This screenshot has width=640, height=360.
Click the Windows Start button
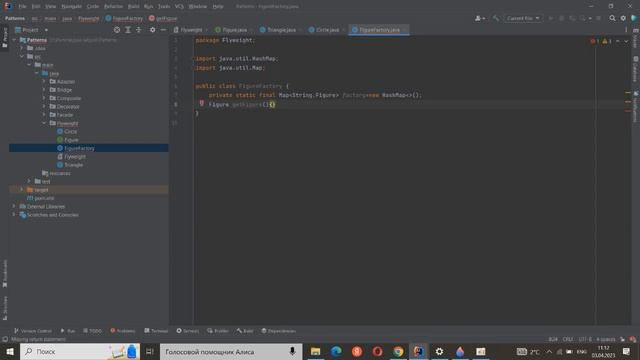(10, 351)
